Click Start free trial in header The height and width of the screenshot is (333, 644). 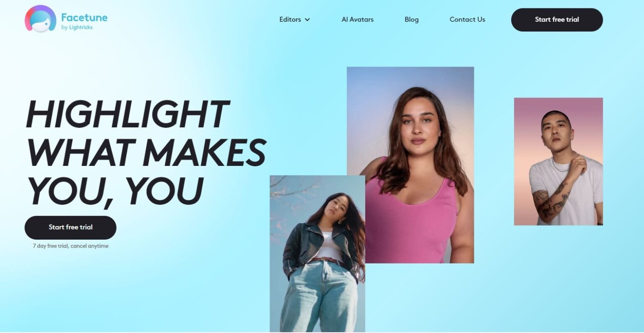[557, 20]
